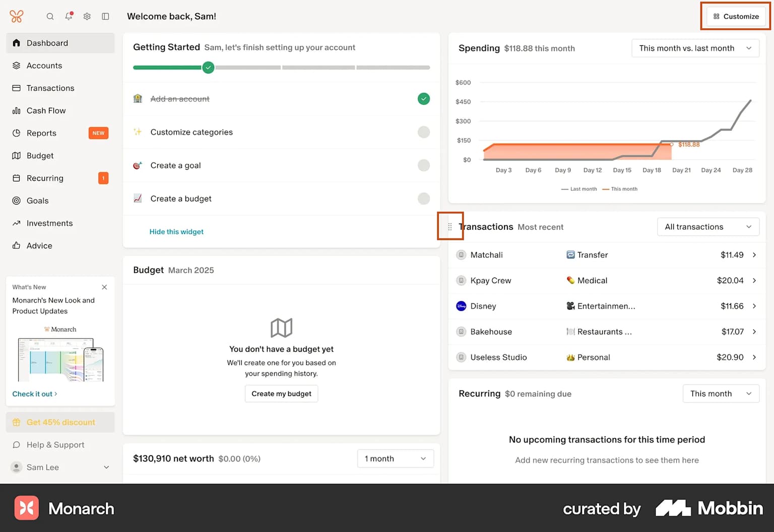Click the Medical category pill icon
The image size is (774, 532).
570,281
